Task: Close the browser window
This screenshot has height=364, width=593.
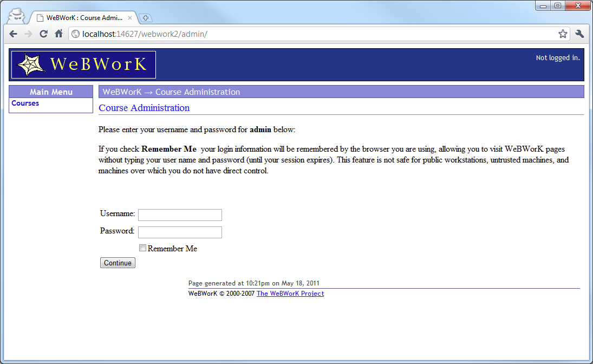Action: [578, 5]
